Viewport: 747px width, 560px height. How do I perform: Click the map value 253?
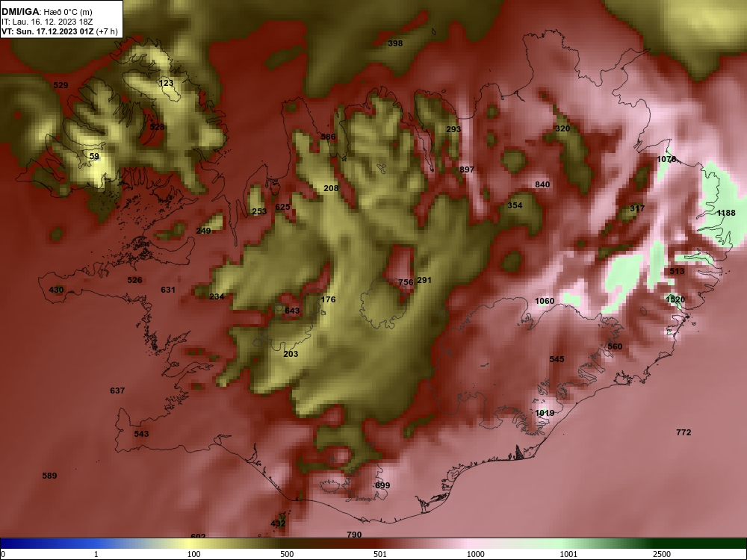click(x=259, y=211)
